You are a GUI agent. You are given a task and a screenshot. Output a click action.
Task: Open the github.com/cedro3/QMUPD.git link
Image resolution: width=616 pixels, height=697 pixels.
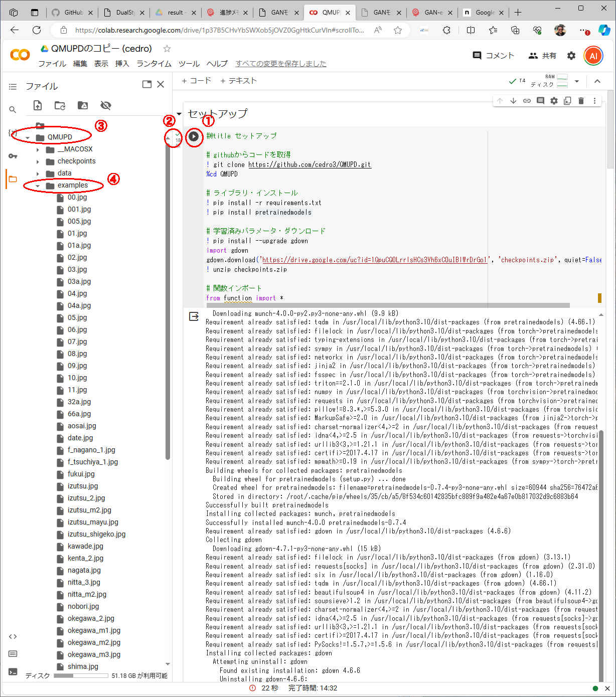click(x=310, y=164)
